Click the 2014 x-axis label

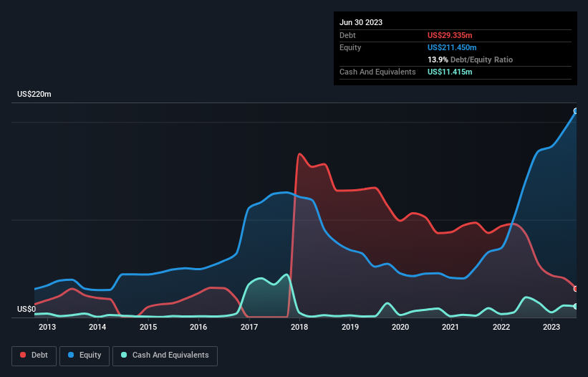coord(97,327)
